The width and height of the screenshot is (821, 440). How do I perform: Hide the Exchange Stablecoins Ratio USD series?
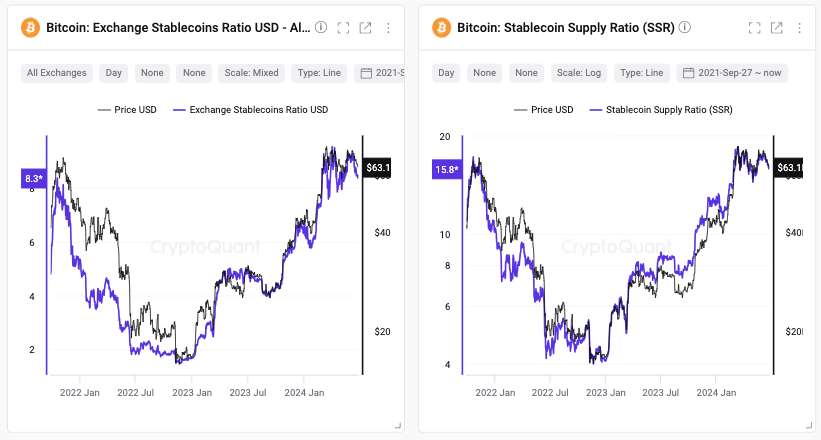[250, 109]
